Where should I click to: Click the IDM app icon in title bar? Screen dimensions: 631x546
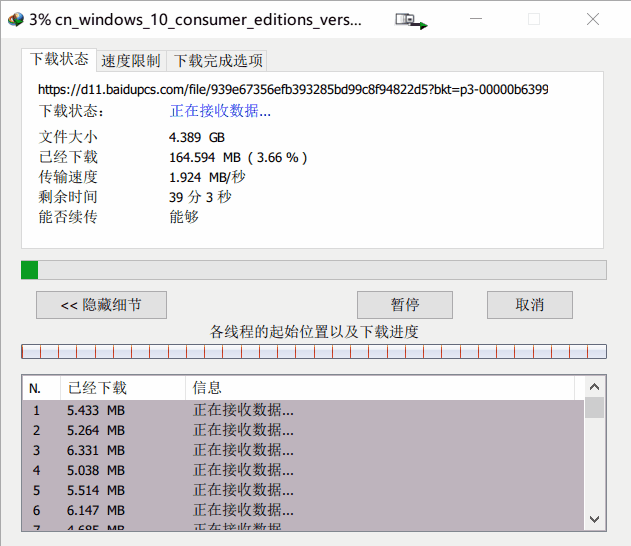coord(14,20)
